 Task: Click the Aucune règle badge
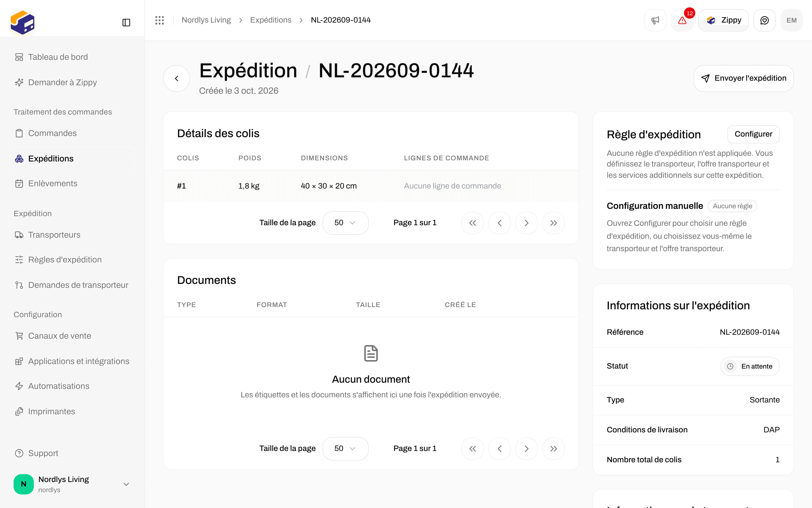pyautogui.click(x=732, y=206)
